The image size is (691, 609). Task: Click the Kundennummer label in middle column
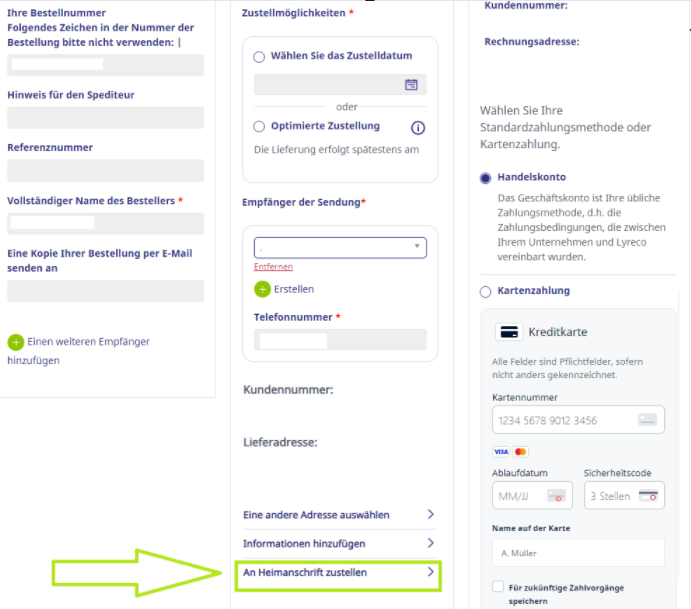[288, 390]
